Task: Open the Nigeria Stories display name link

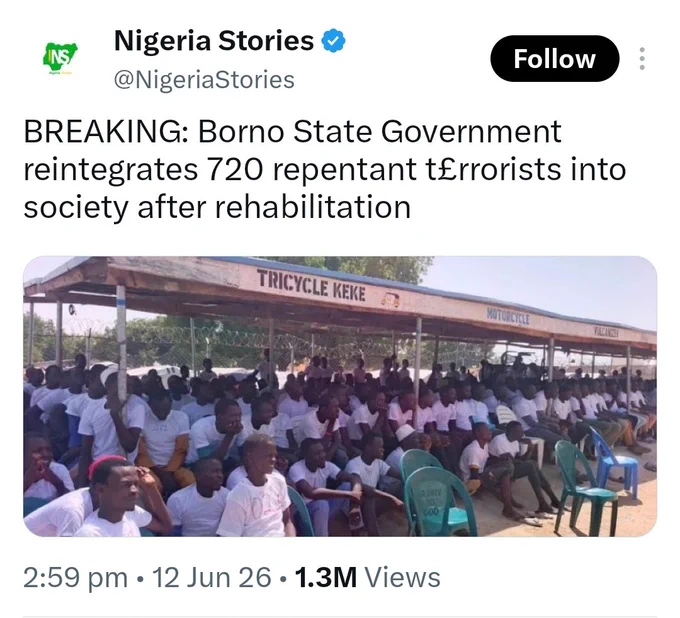Action: [214, 41]
